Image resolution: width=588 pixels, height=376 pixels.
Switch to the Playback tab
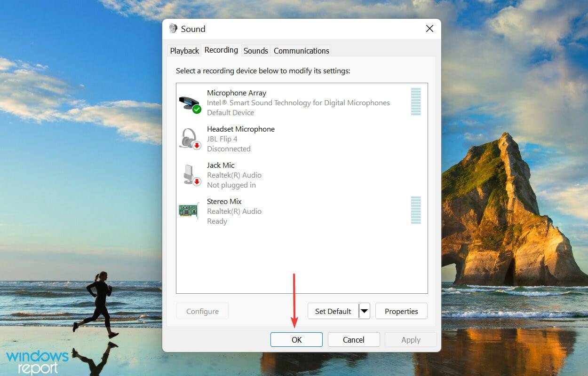[184, 51]
